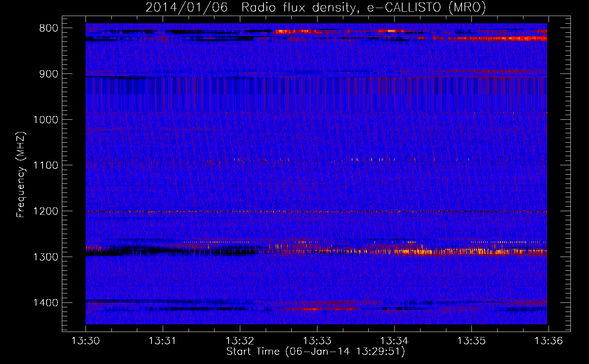The height and width of the screenshot is (364, 589).
Task: Click the 13:33 time tick label
Action: (317, 341)
